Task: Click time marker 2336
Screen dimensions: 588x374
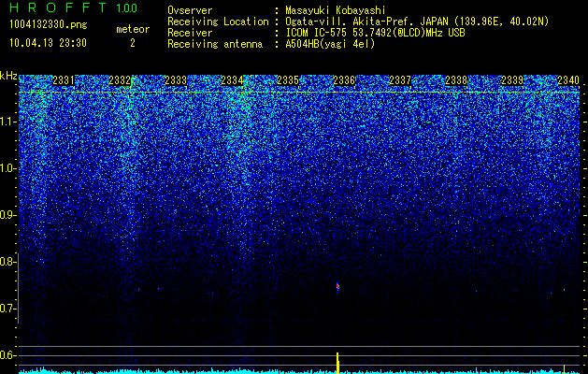Action: [x=344, y=79]
